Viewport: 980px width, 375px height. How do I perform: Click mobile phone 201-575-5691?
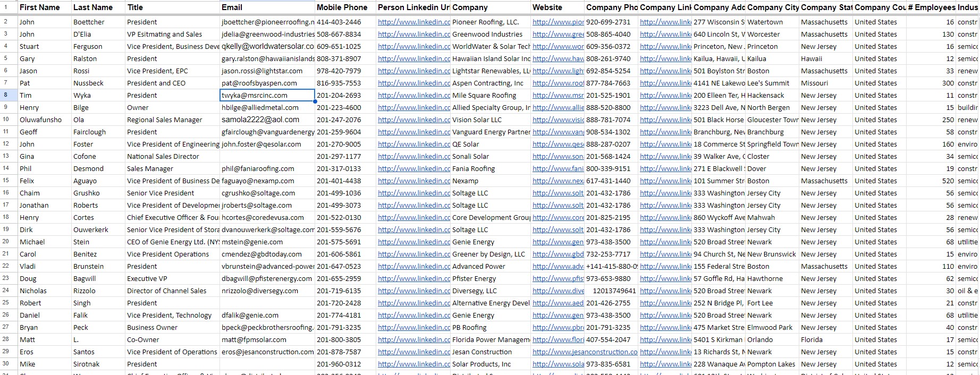point(345,242)
